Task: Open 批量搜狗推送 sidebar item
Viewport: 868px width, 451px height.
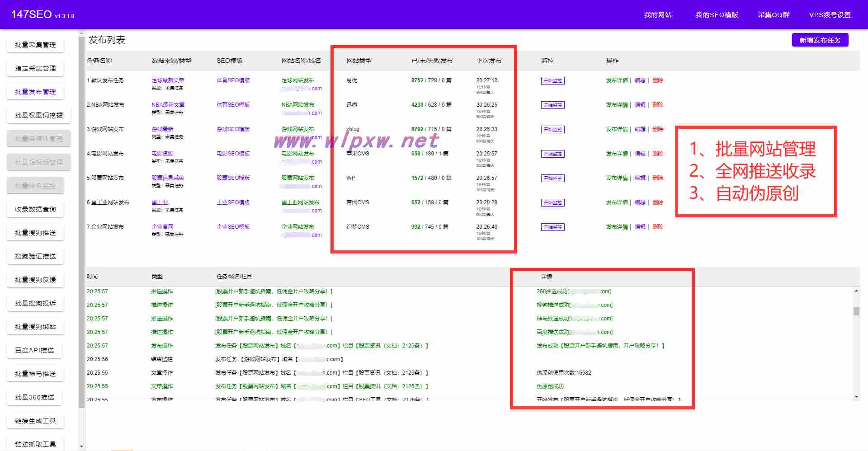Action: click(x=35, y=233)
